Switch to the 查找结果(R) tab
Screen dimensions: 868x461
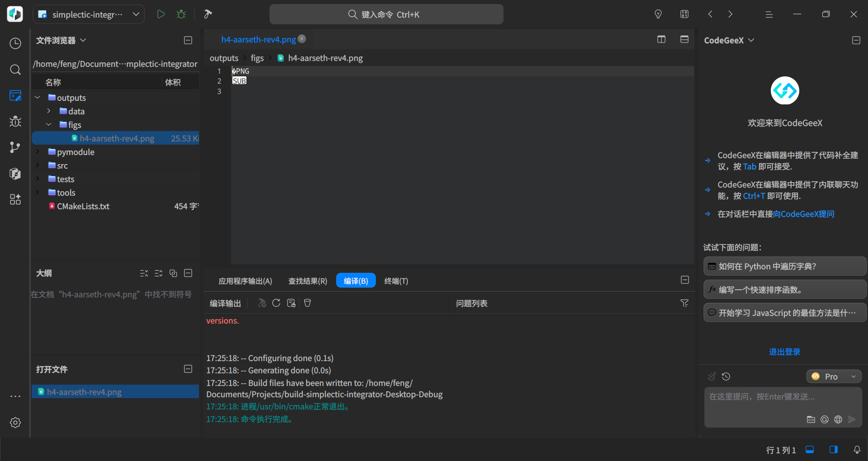308,281
